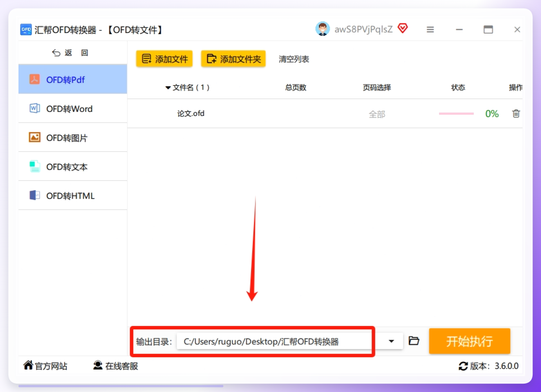The width and height of the screenshot is (541, 392).
Task: Click the red VIP diamond icon
Action: [403, 29]
